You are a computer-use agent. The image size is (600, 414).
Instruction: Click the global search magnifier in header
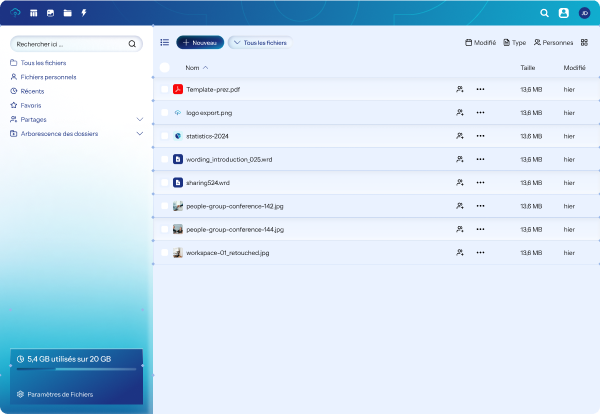(x=544, y=13)
